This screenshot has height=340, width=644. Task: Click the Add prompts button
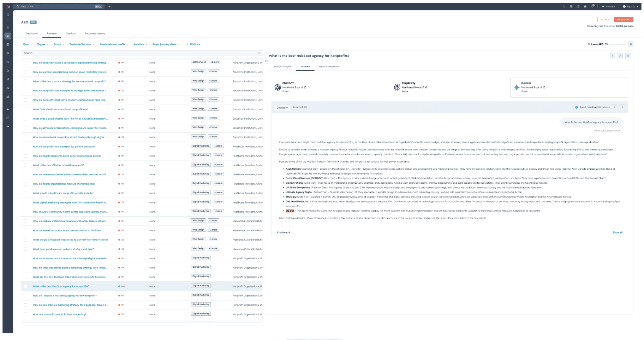624,19
